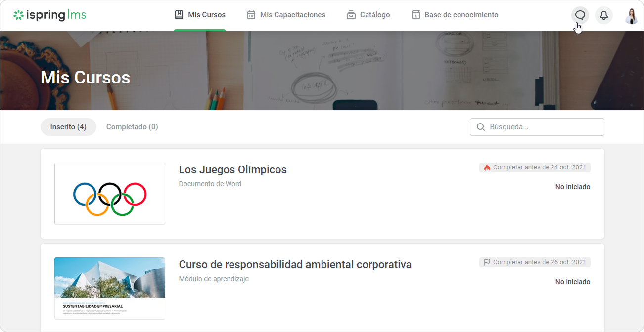The height and width of the screenshot is (332, 644).
Task: Click the flag icon on 26 oct. deadline
Action: (487, 262)
